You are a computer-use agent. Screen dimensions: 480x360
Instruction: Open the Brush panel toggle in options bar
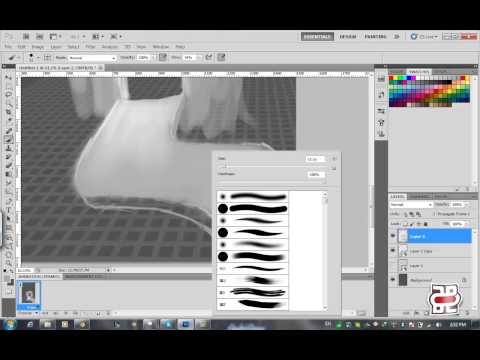[x=47, y=57]
